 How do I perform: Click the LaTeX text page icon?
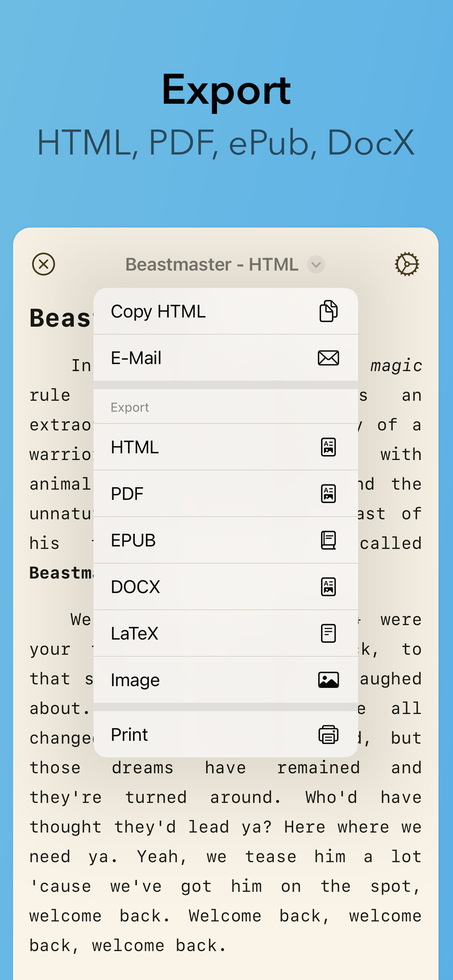(328, 634)
